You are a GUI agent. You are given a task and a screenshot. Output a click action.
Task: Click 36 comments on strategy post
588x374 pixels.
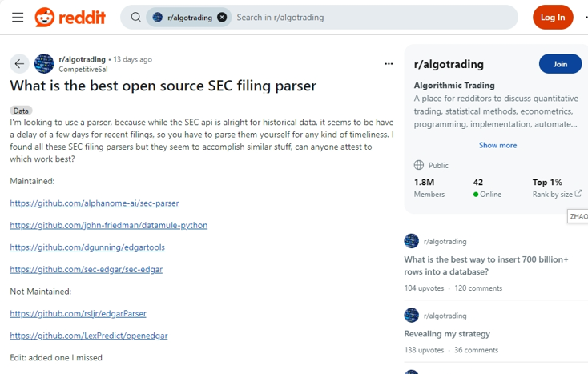[x=477, y=350]
